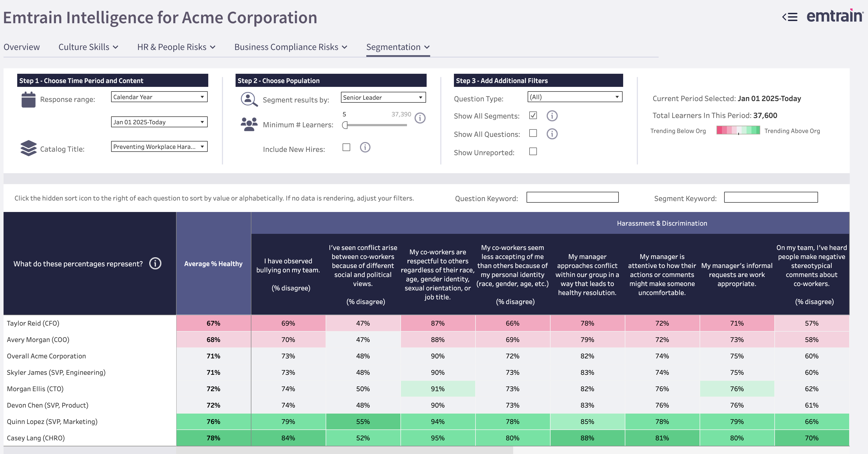Open the Senior Leader segment dropdown
The height and width of the screenshot is (454, 868).
383,98
